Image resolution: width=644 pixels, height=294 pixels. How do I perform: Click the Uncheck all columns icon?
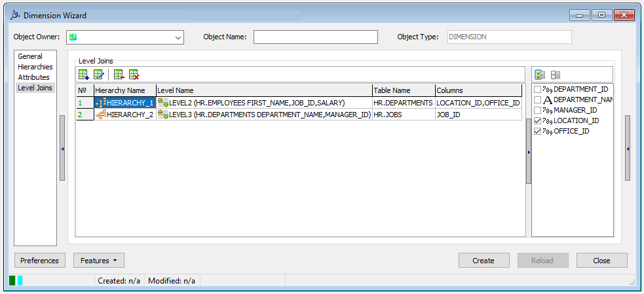point(556,75)
